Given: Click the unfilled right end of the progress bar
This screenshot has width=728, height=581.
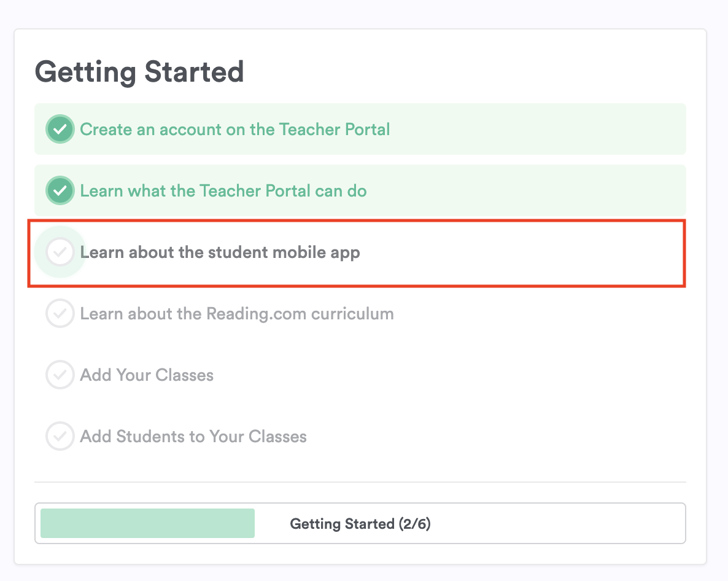Looking at the screenshot, I should pyautogui.click(x=583, y=523).
